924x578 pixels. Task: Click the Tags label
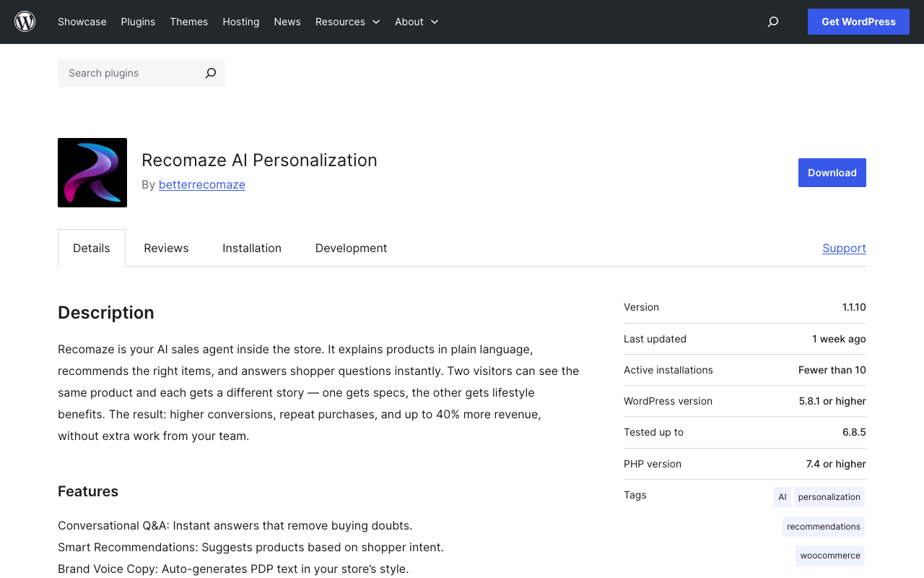point(635,495)
